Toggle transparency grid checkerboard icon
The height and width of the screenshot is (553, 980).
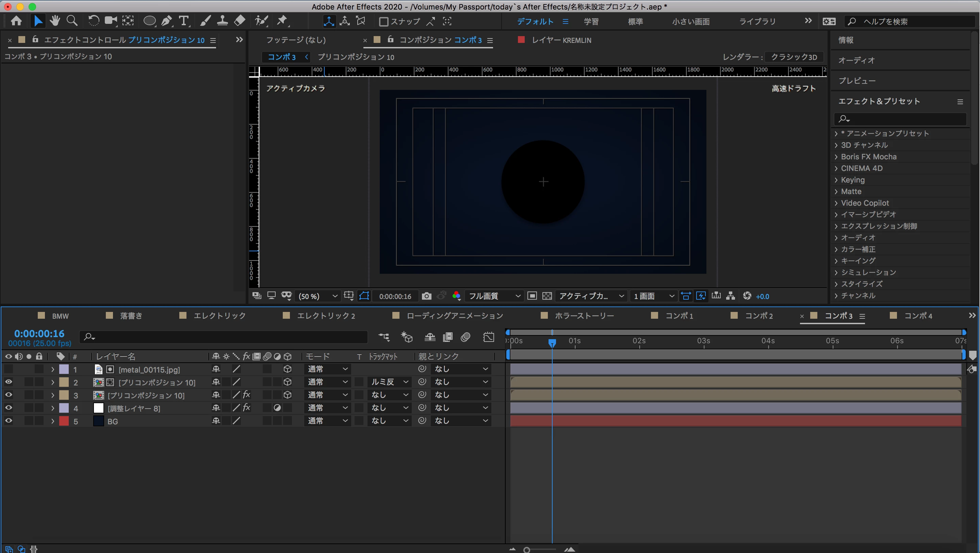click(547, 296)
